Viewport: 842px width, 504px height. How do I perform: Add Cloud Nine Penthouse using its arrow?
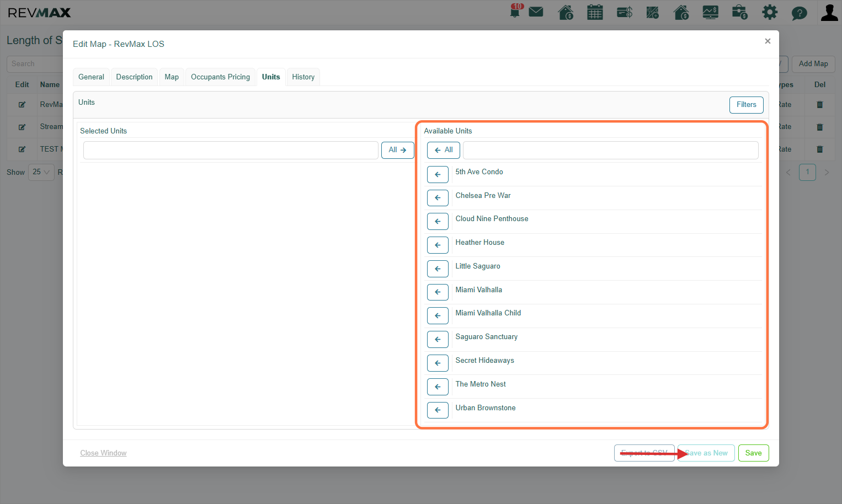[438, 221]
